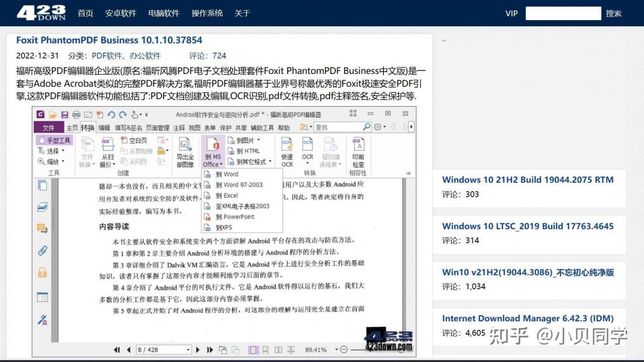644x362 pixels.
Task: Open Foxit PhantomPDF Business article title link
Action: (x=109, y=40)
